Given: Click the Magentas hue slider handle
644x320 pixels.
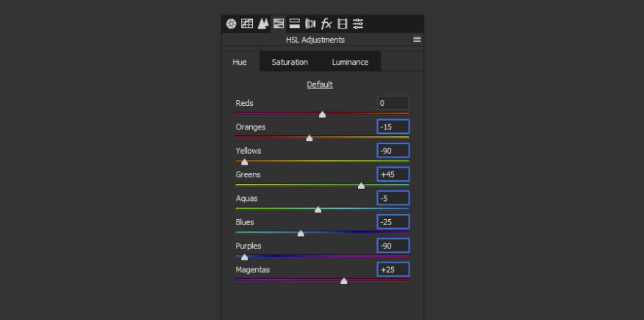Looking at the screenshot, I should (x=344, y=282).
